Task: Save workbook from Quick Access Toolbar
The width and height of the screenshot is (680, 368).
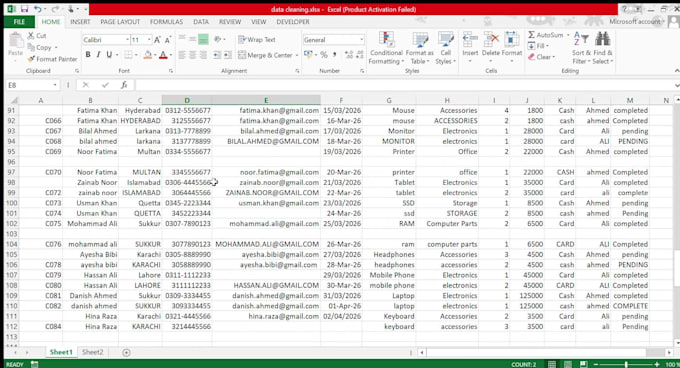Action: 24,9
